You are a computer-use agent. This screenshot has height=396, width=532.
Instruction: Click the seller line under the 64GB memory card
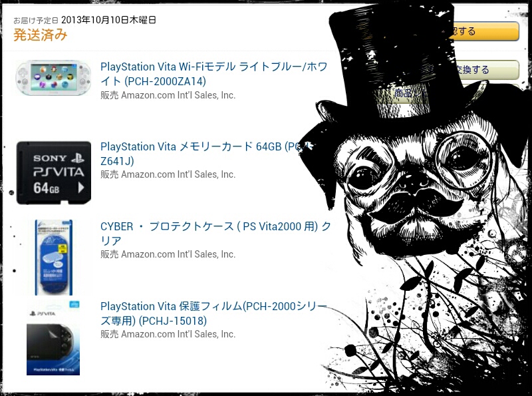(168, 174)
